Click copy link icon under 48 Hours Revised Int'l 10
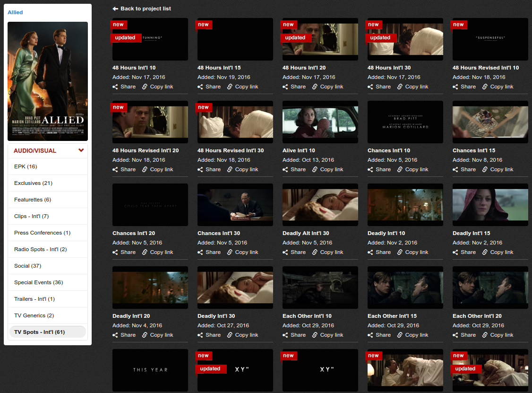The width and height of the screenshot is (532, 393). (485, 87)
